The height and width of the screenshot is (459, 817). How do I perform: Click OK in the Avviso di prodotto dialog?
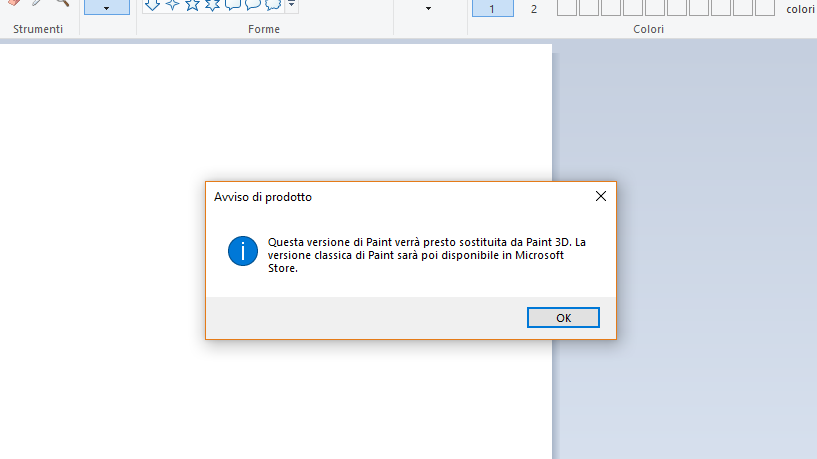tap(563, 318)
